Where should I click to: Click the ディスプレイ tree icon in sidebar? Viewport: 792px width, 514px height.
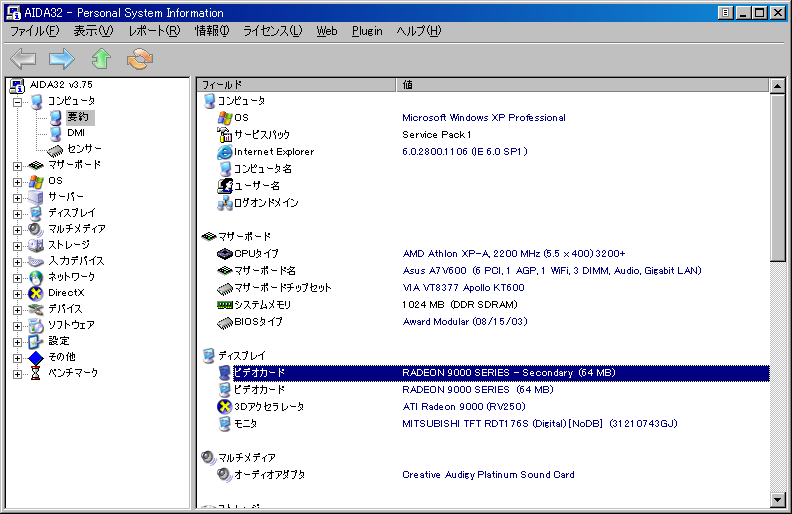(x=36, y=213)
